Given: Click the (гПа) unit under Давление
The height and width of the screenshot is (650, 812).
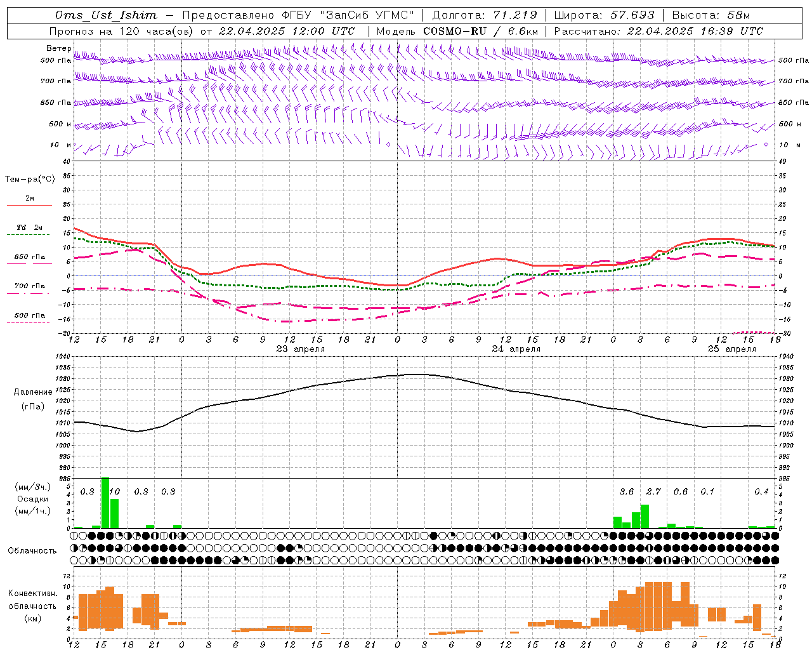Looking at the screenshot, I should tap(32, 407).
